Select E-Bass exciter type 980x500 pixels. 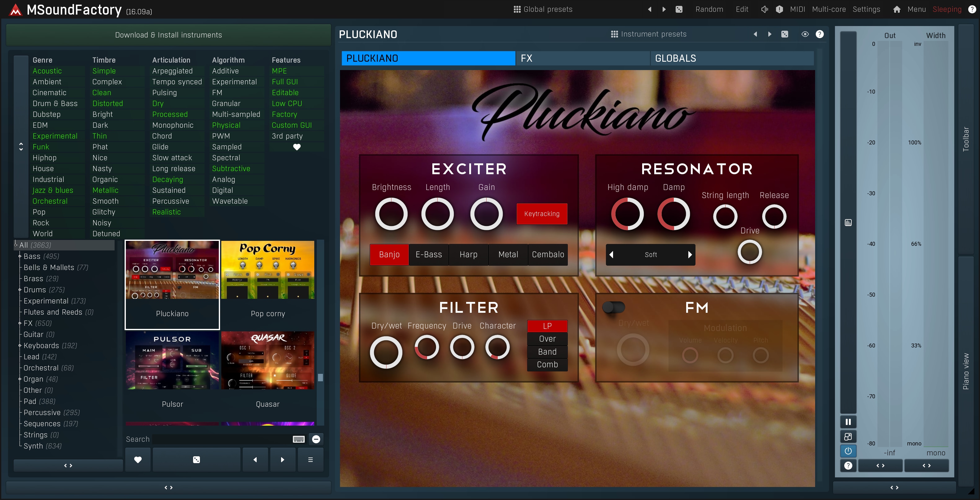(x=429, y=254)
